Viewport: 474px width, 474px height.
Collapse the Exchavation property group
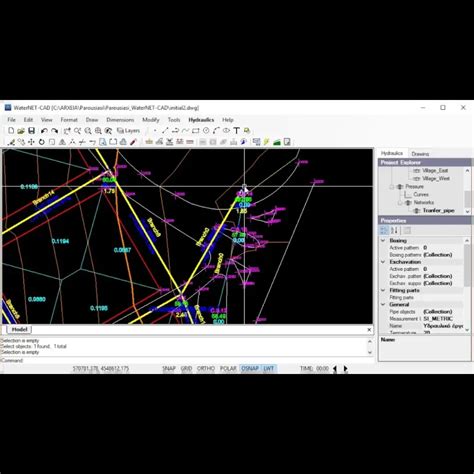[383, 262]
